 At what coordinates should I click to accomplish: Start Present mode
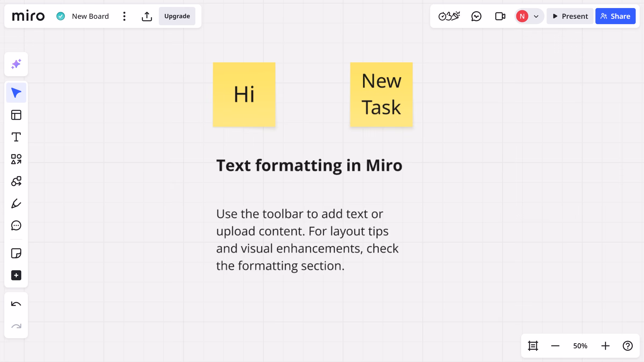click(x=570, y=16)
